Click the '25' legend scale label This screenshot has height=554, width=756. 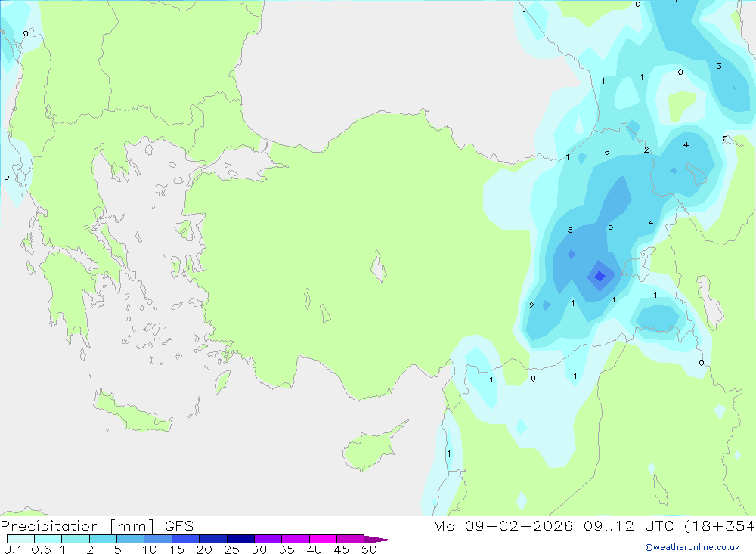click(x=231, y=549)
